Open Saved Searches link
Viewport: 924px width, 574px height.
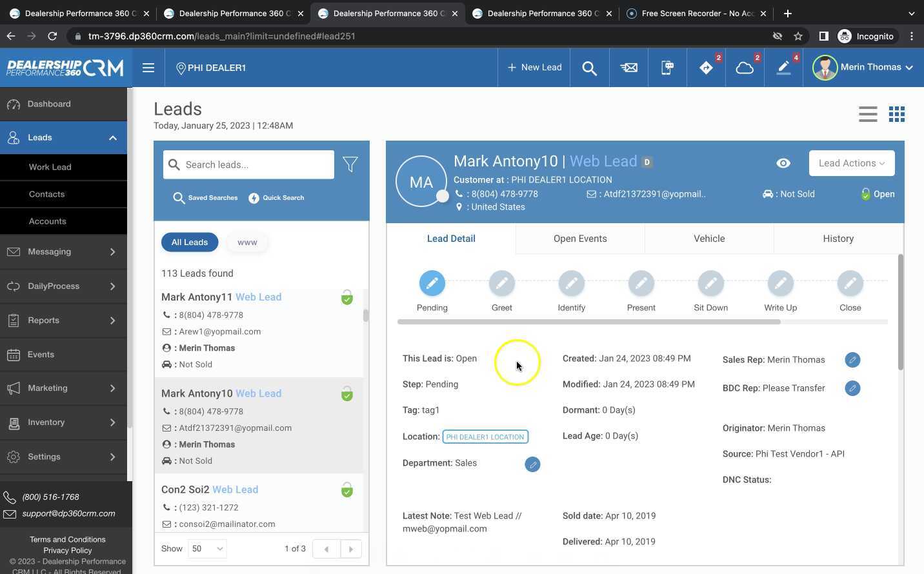206,198
